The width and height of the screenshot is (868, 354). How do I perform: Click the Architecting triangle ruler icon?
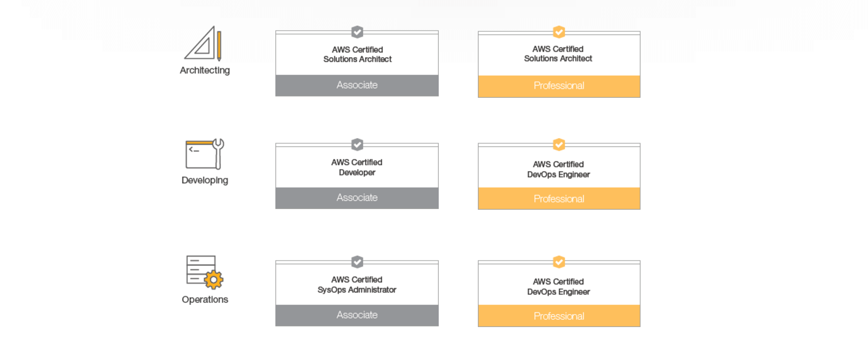(x=203, y=43)
